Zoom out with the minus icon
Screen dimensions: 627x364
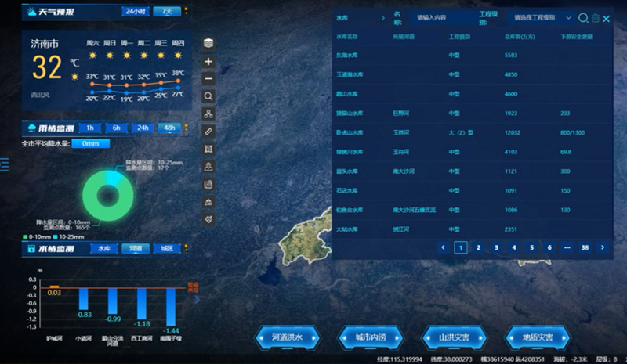[208, 78]
